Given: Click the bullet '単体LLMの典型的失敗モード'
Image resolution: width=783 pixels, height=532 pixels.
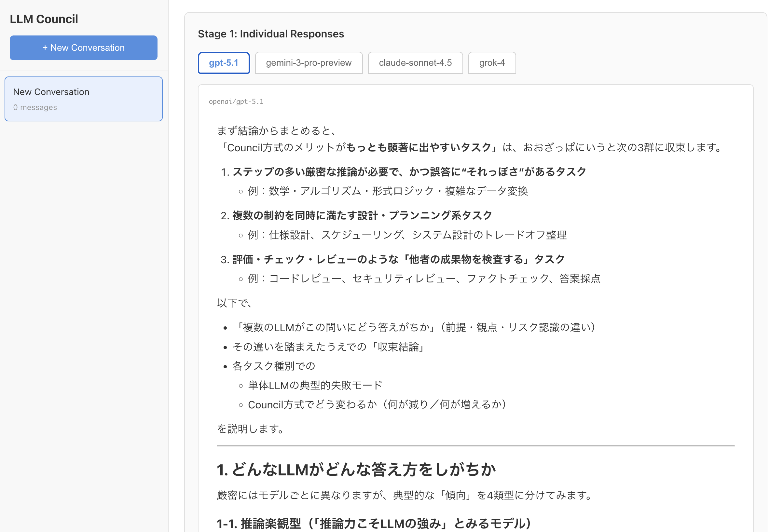Looking at the screenshot, I should [x=315, y=385].
